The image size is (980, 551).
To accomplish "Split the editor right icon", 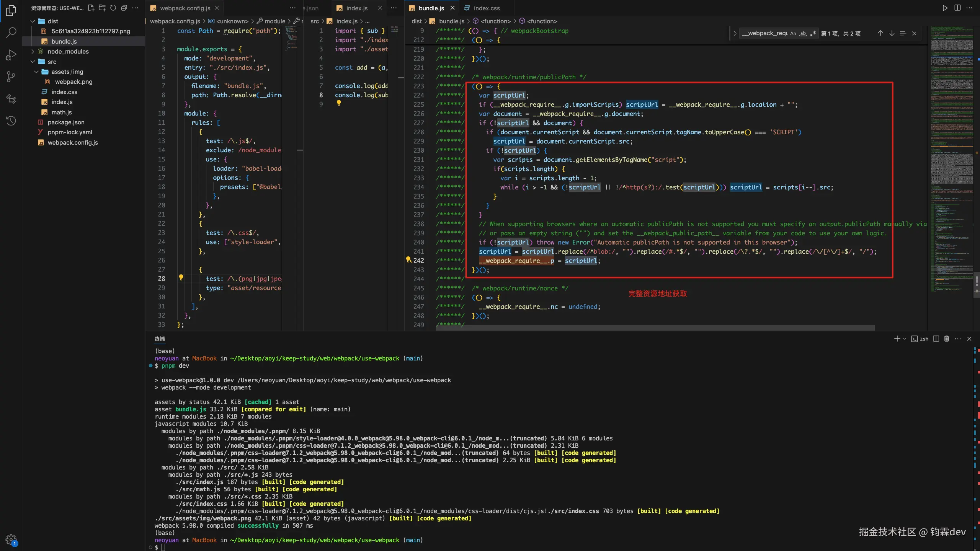I will pos(957,8).
